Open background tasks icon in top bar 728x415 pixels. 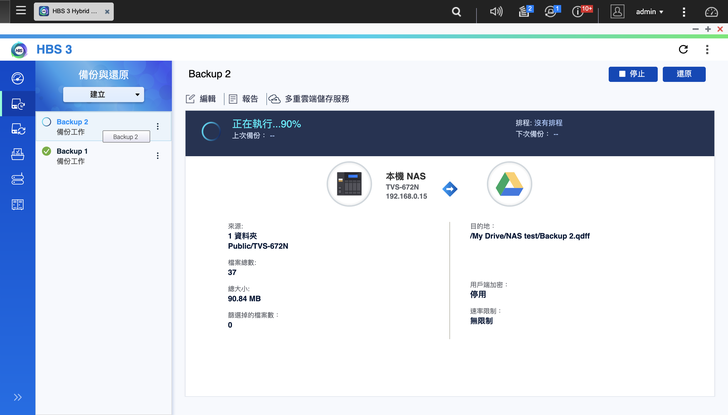pos(525,12)
